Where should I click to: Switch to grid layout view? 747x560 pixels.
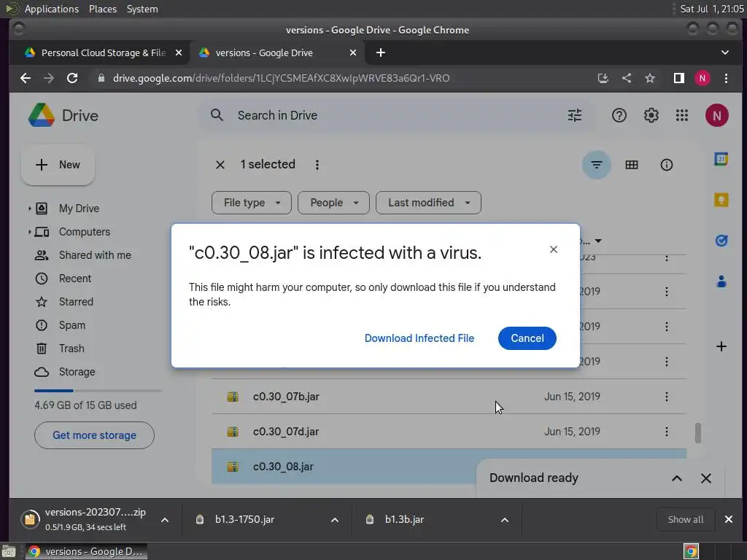tap(631, 165)
